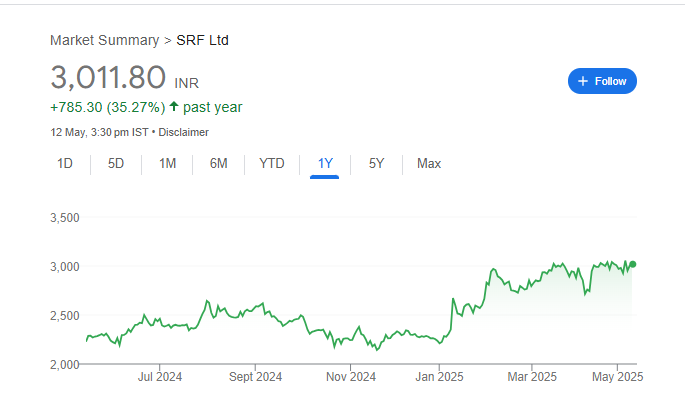The height and width of the screenshot is (400, 685).
Task: Switch to the 1M range tab
Action: tap(167, 163)
